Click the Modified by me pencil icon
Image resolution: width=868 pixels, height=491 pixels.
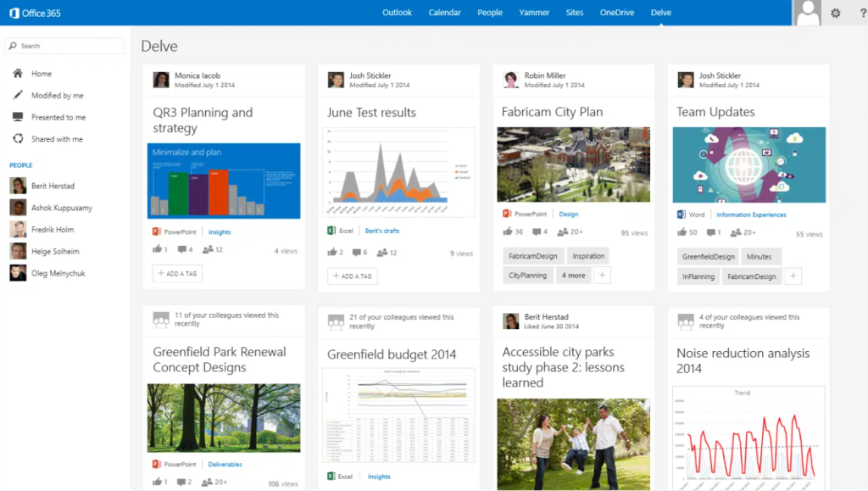(x=17, y=96)
